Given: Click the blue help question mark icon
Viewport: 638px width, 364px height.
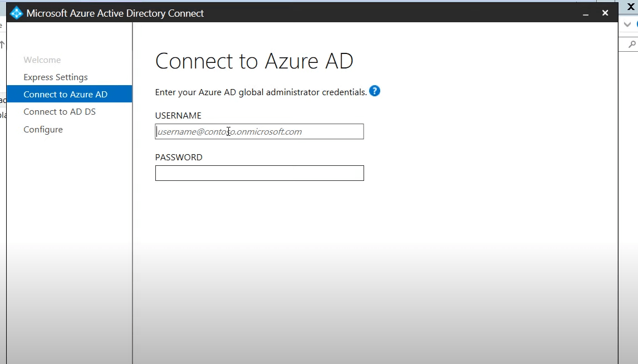Looking at the screenshot, I should click(374, 91).
